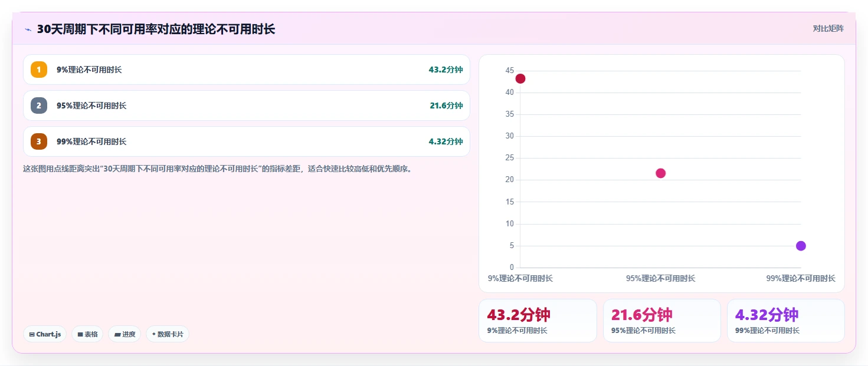The image size is (868, 366).
Task: Click the y-axis tick label 45
Action: (510, 71)
